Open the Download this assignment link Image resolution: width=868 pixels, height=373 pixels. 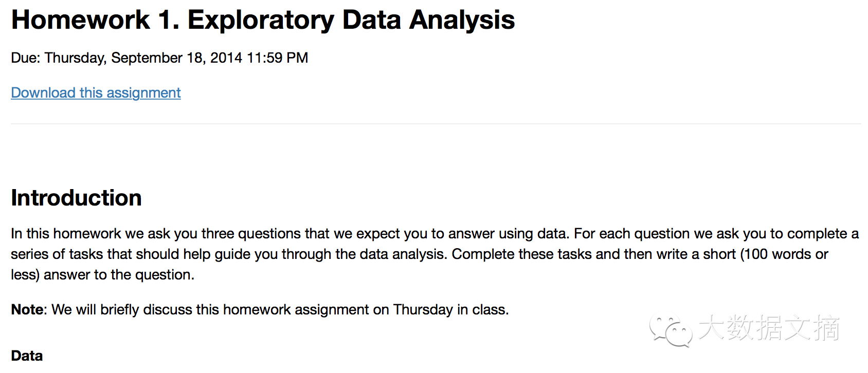(x=96, y=93)
